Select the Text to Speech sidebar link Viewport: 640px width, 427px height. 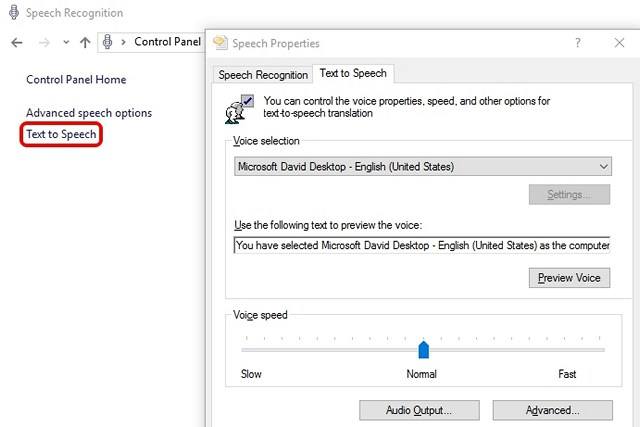(x=61, y=134)
